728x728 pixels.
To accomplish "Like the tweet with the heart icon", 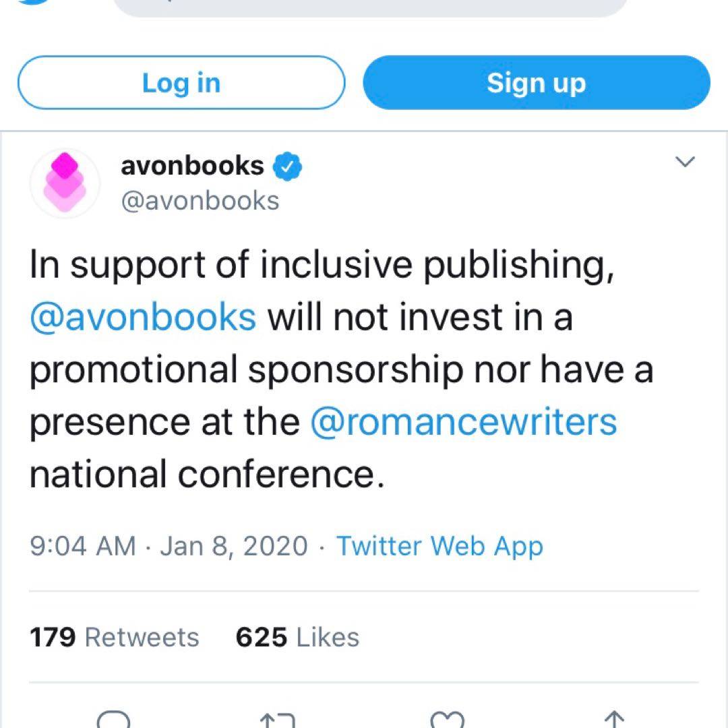I will point(448,720).
